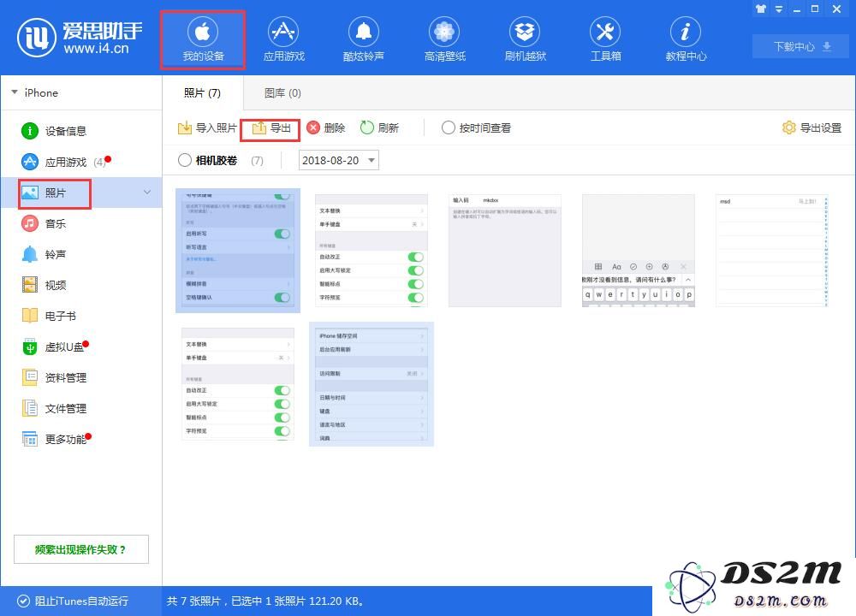
Task: Expand the 照片 sidebar chevron
Action: tap(147, 192)
